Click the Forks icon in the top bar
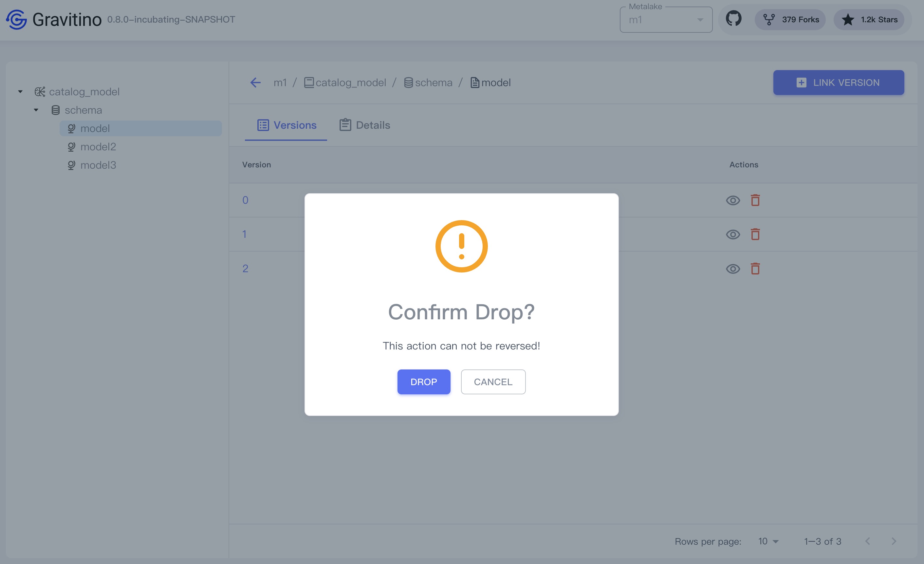This screenshot has height=564, width=924. pyautogui.click(x=767, y=19)
